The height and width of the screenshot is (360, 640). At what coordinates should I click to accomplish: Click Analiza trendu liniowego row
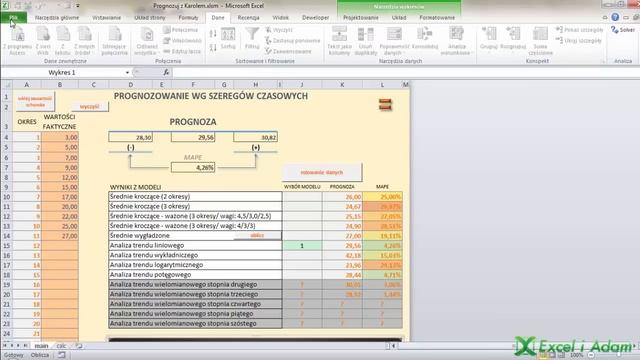[195, 245]
